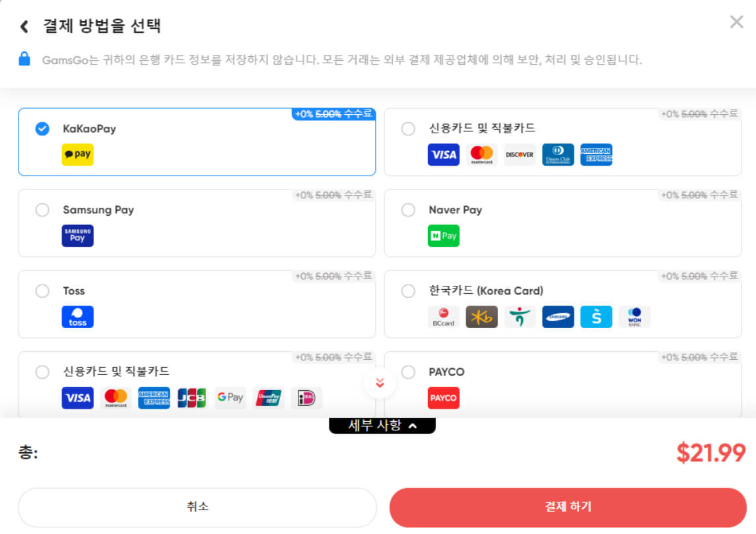Click VISA logo in the Discover card row
The height and width of the screenshot is (534, 756).
(x=444, y=154)
